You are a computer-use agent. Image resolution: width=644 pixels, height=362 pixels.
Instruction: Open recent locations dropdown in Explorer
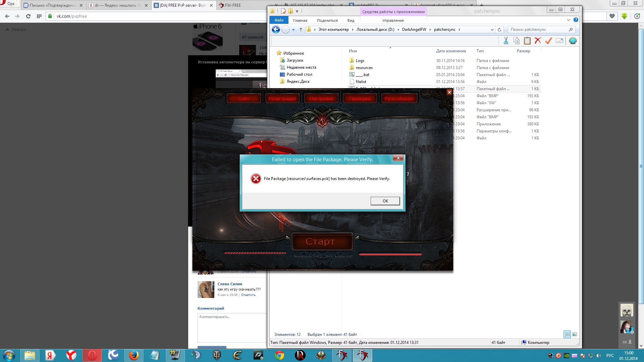click(x=293, y=29)
